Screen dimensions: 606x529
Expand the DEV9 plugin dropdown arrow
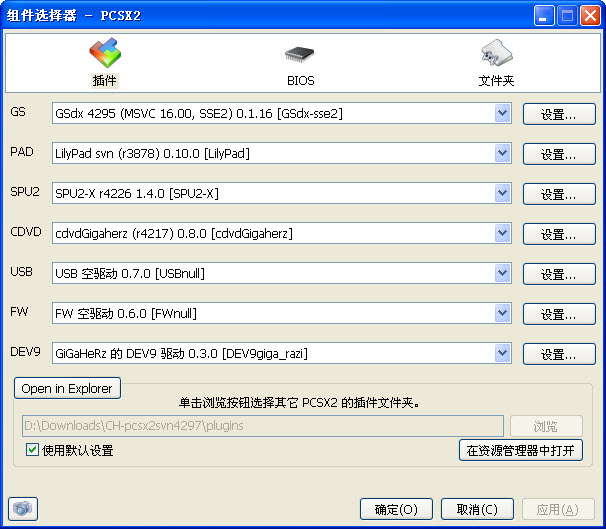(502, 353)
